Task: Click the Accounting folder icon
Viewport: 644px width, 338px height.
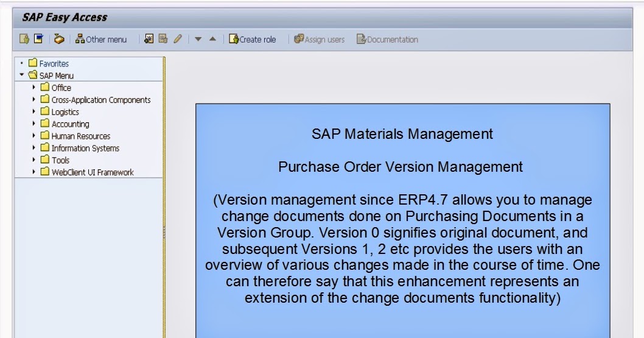Action: (45, 123)
